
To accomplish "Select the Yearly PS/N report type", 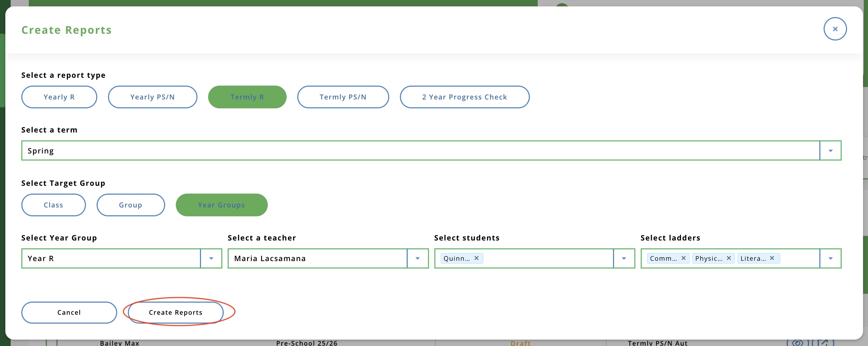I will (152, 97).
